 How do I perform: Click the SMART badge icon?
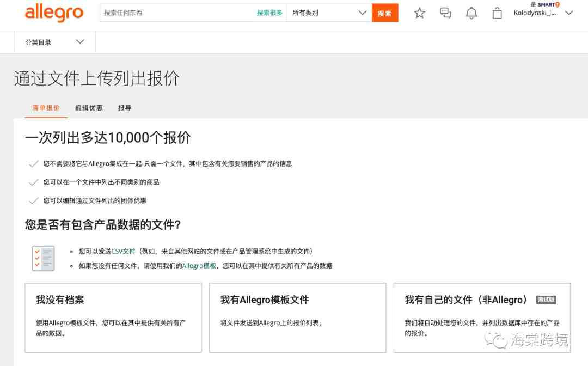tap(548, 4)
